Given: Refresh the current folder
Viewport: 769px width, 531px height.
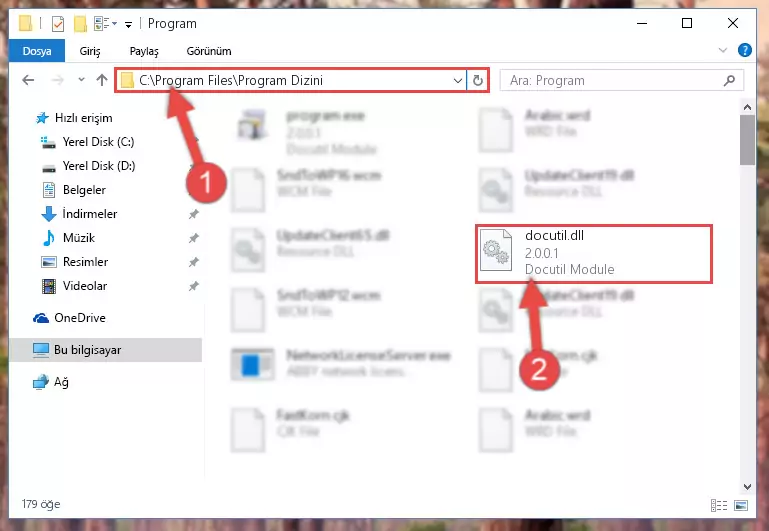Looking at the screenshot, I should [478, 80].
